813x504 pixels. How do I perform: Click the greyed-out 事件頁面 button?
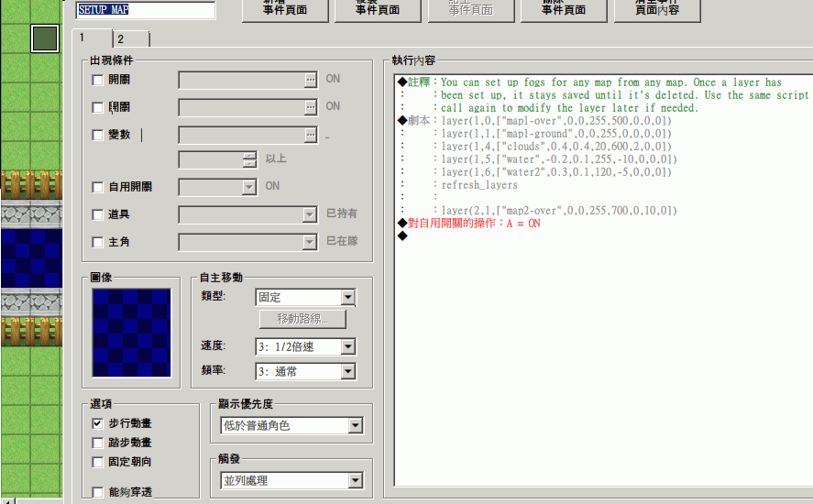pyautogui.click(x=471, y=10)
